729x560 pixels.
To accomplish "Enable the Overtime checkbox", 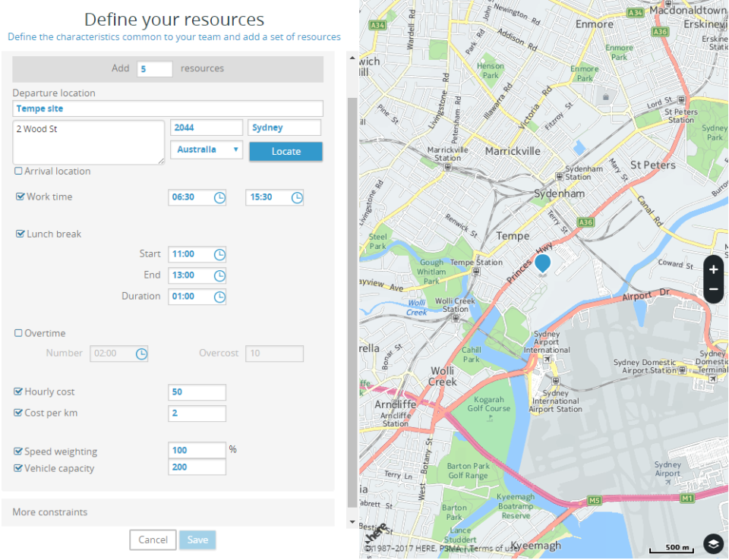I will [x=18, y=333].
